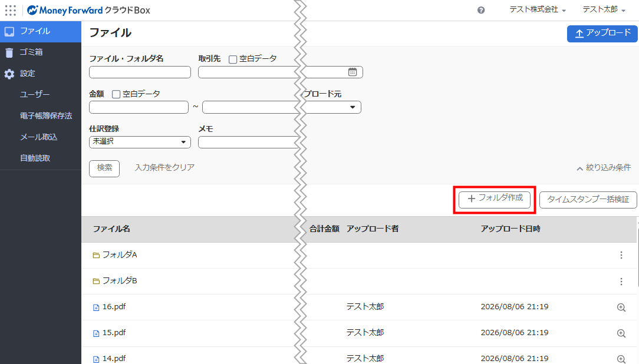Select ファイル in the sidebar
639x364 pixels.
pos(41,31)
